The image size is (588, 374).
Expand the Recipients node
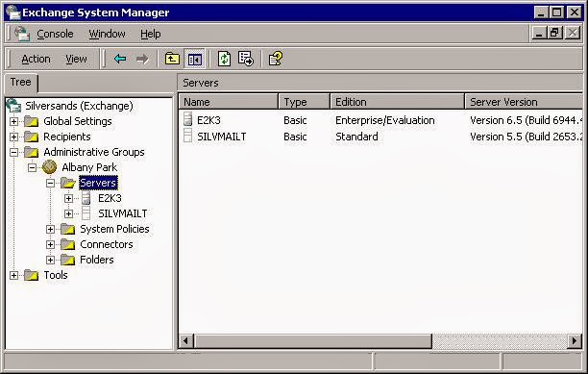13,137
